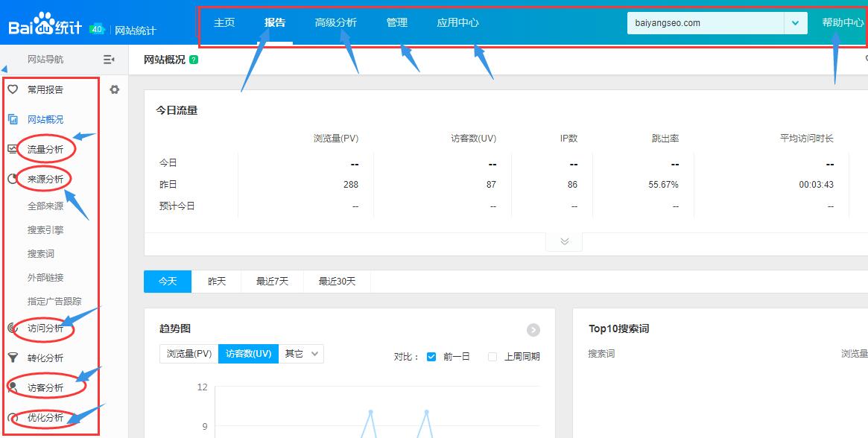Select the 报告 tab
The width and height of the screenshot is (868, 438).
click(275, 22)
